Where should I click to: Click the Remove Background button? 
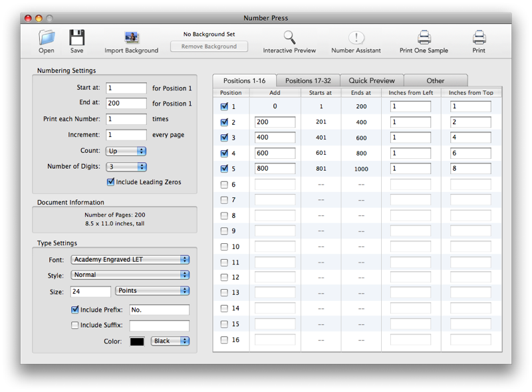[x=209, y=47]
